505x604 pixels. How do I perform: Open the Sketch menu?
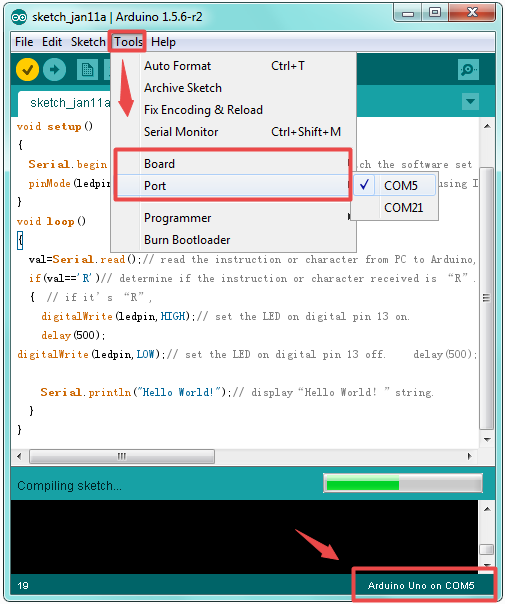point(88,42)
